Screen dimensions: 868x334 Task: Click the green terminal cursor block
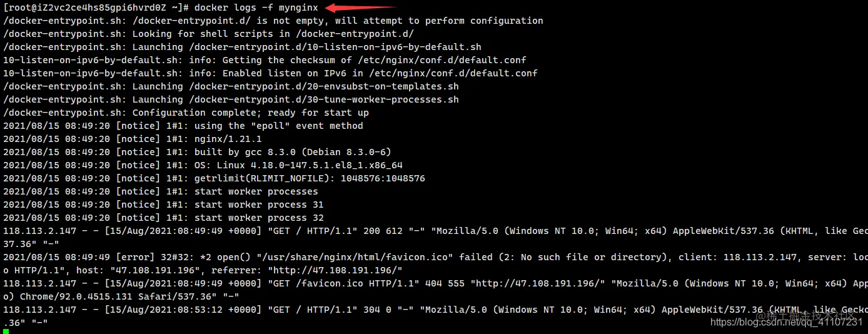6,331
